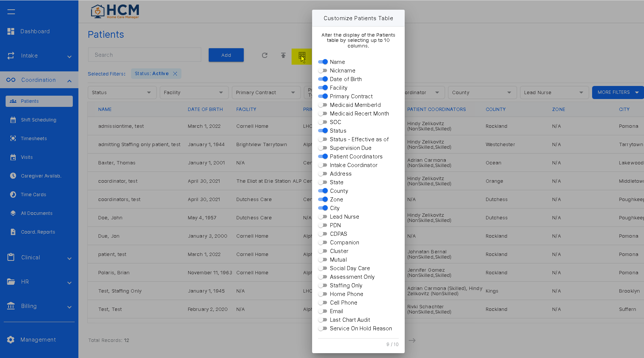Click the refresh icon next to Add
This screenshot has height=358, width=644.
pos(265,55)
